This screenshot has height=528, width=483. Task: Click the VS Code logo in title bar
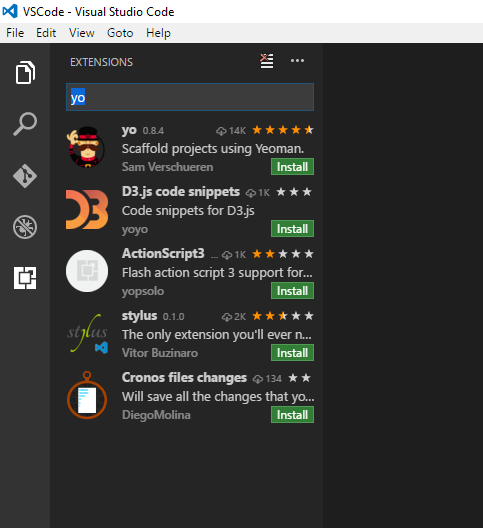[x=10, y=11]
